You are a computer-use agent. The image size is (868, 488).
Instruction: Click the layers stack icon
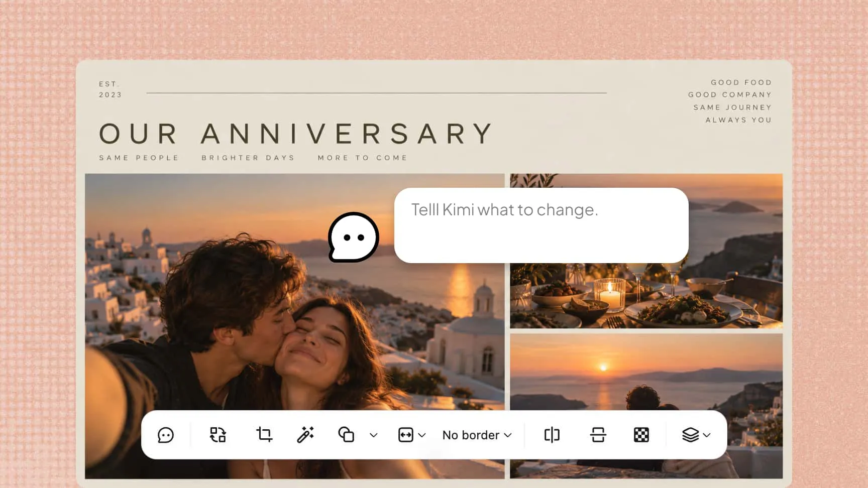pos(691,435)
